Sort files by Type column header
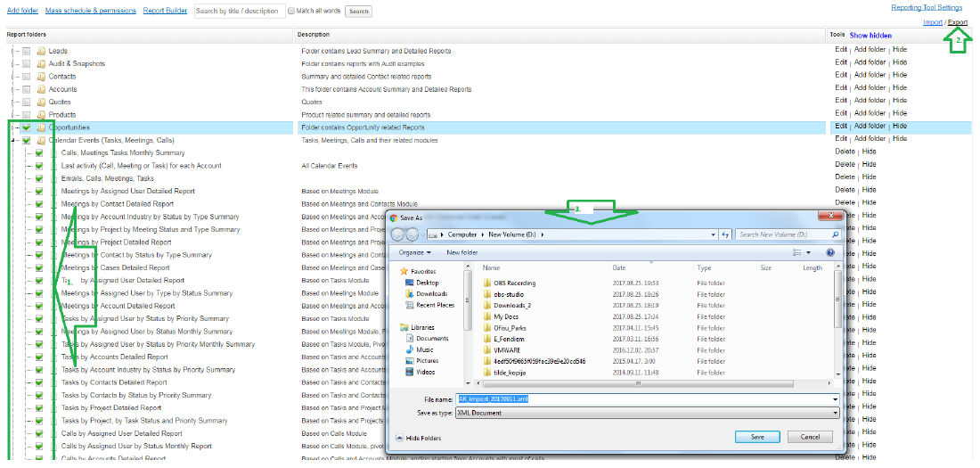Screen dimensions: 980x468 coord(704,267)
